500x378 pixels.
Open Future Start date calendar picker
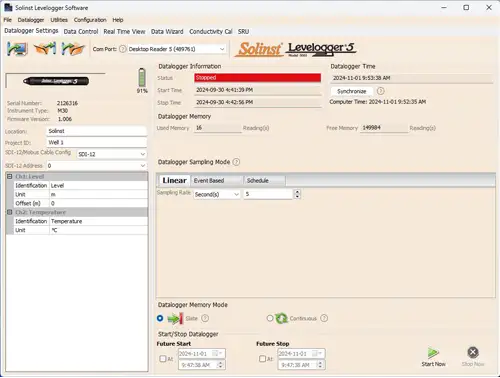coord(216,353)
